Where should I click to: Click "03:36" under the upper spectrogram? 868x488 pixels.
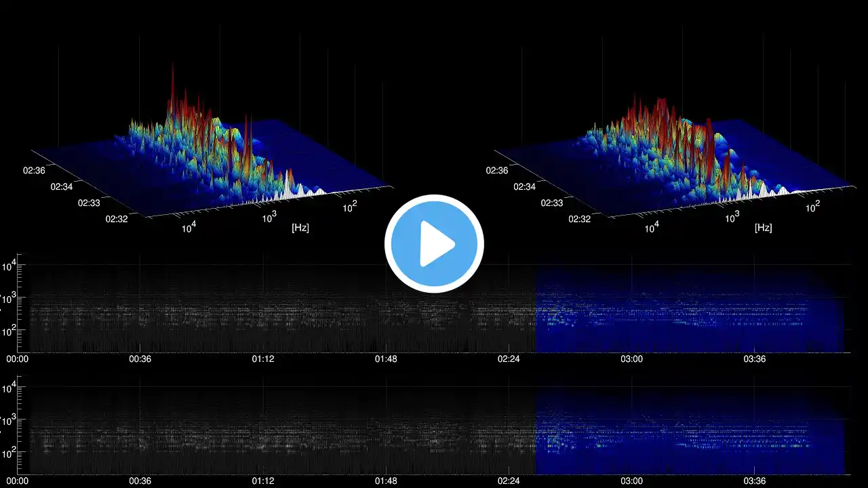click(x=755, y=359)
